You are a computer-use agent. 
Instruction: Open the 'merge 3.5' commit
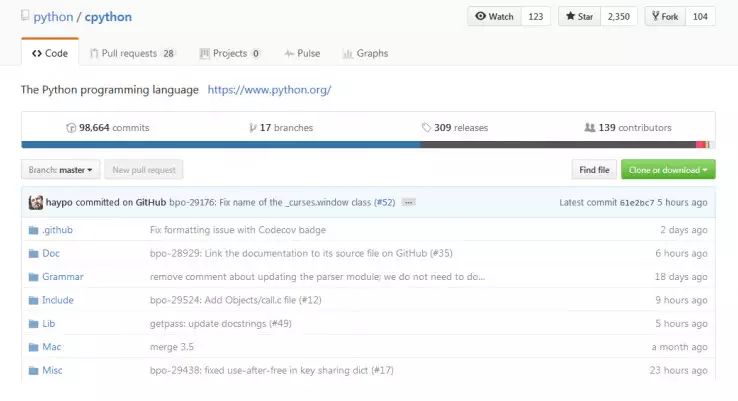172,347
